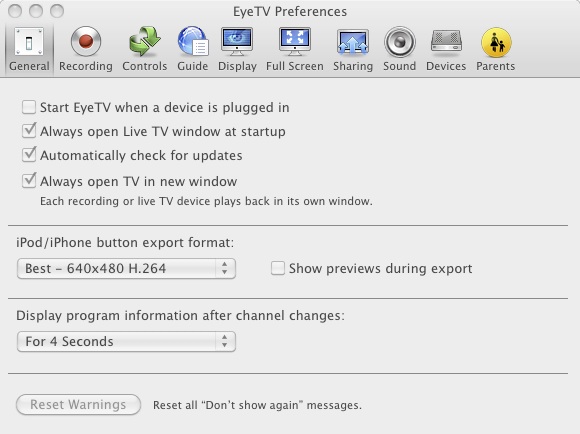Enable Show previews during export
The width and height of the screenshot is (580, 434).
[x=278, y=268]
